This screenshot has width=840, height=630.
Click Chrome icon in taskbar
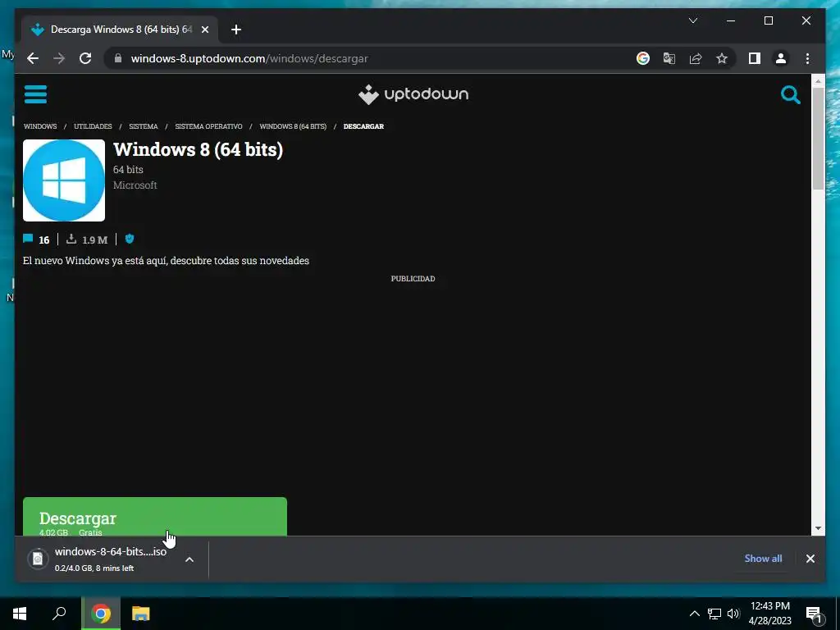(x=101, y=614)
